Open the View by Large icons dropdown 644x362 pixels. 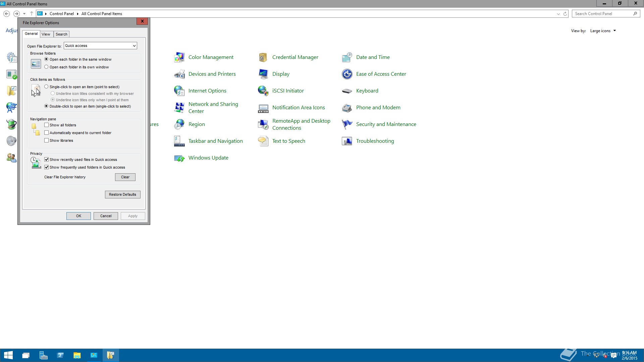click(x=603, y=31)
